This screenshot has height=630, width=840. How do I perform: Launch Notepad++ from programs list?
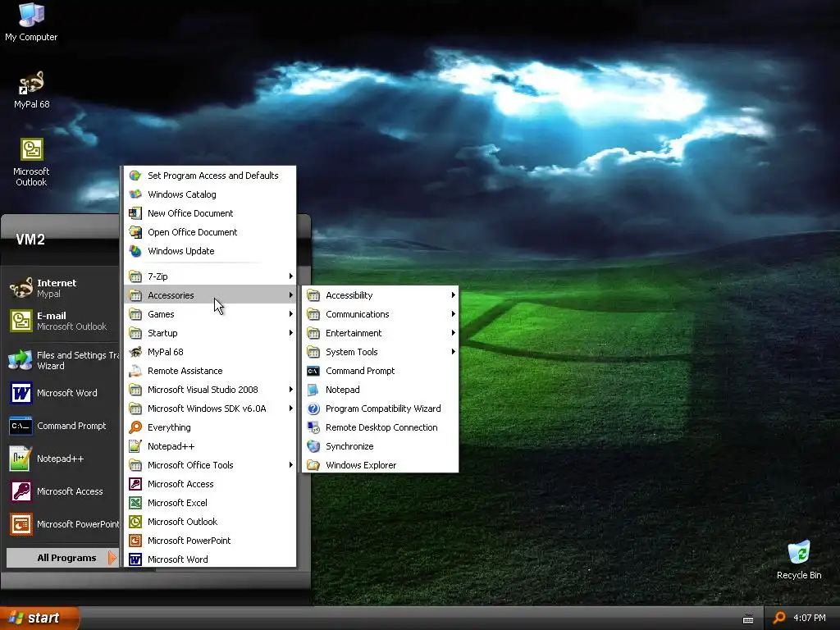point(210,445)
